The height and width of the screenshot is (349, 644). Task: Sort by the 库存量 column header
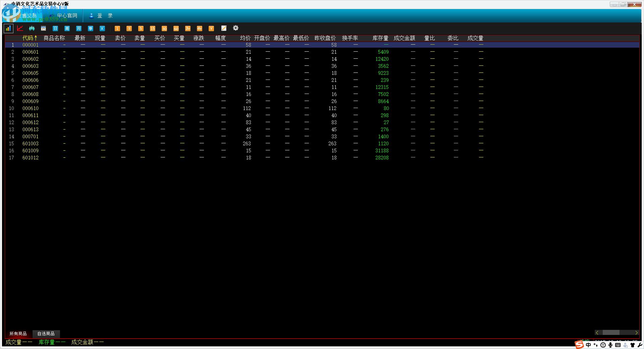coord(380,38)
